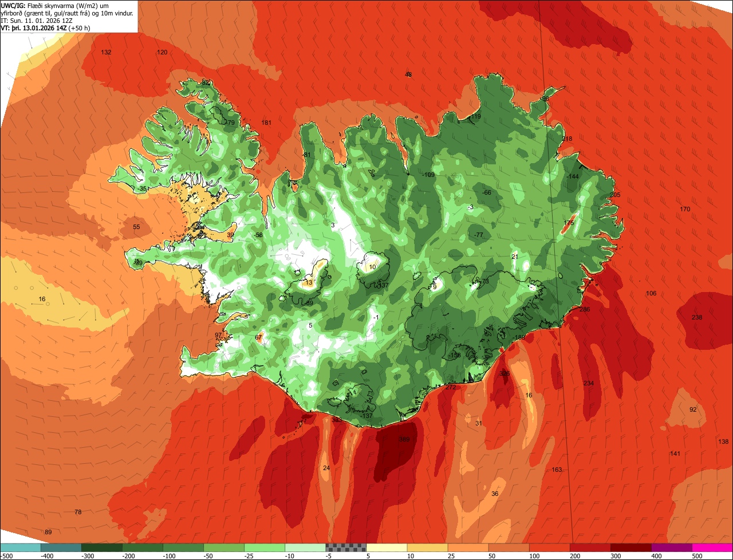Click the flux value 92 in the east ocean
Image resolution: width=733 pixels, height=560 pixels.
point(693,409)
